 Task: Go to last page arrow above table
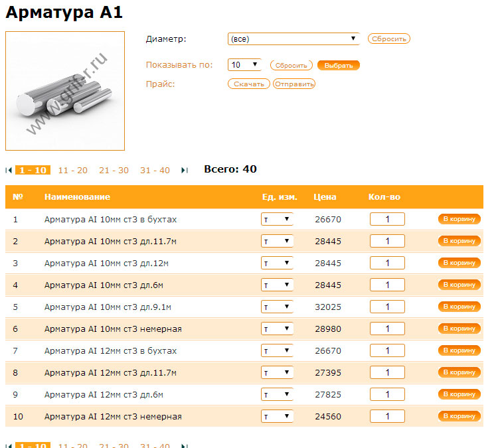click(x=185, y=170)
